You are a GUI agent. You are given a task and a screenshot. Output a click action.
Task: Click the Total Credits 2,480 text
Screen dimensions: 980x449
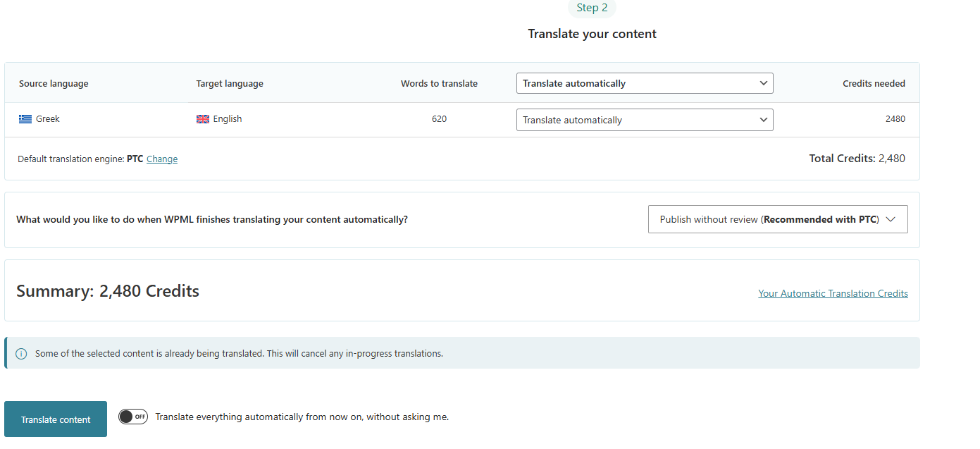point(857,159)
